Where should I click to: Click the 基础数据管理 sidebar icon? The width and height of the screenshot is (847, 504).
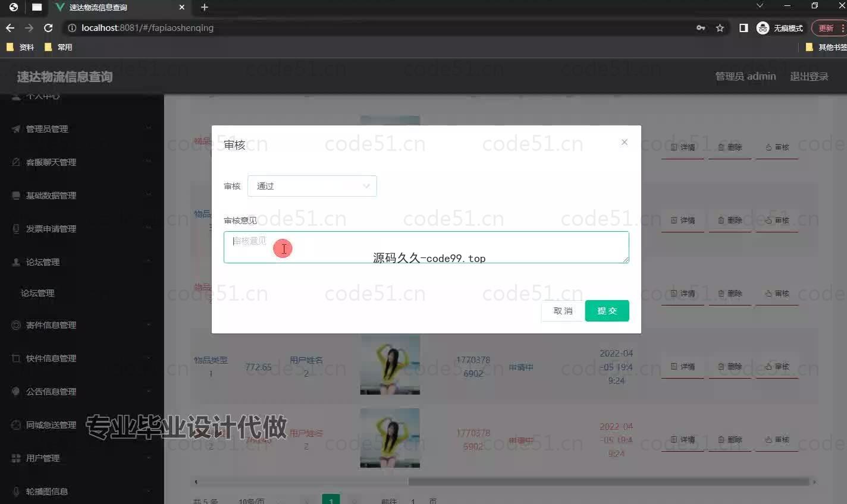click(x=16, y=196)
